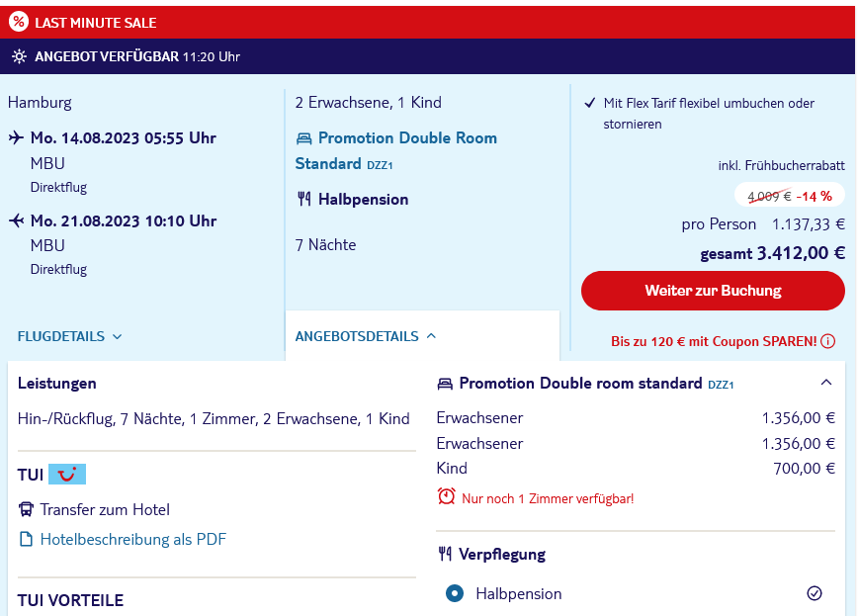Click Weiter zur Buchung button

point(713,291)
